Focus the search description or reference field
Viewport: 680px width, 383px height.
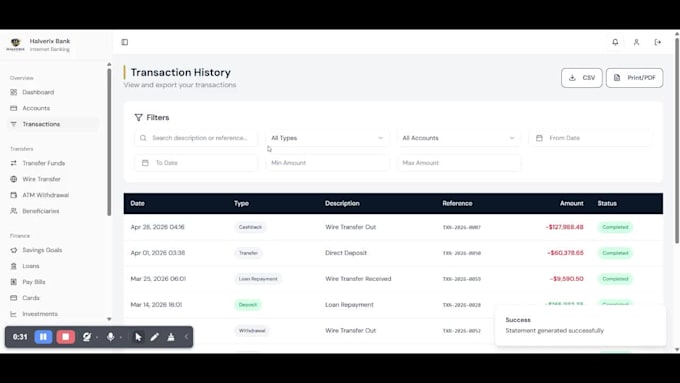(x=196, y=138)
